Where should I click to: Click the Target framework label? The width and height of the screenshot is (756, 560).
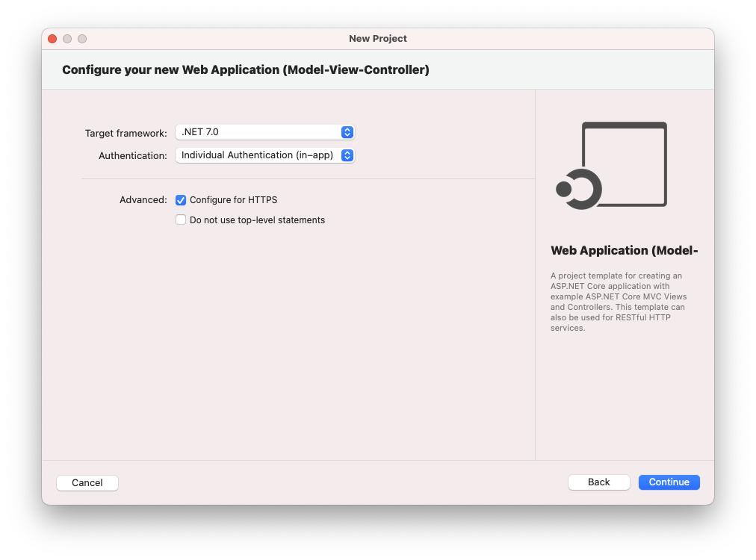tap(126, 133)
